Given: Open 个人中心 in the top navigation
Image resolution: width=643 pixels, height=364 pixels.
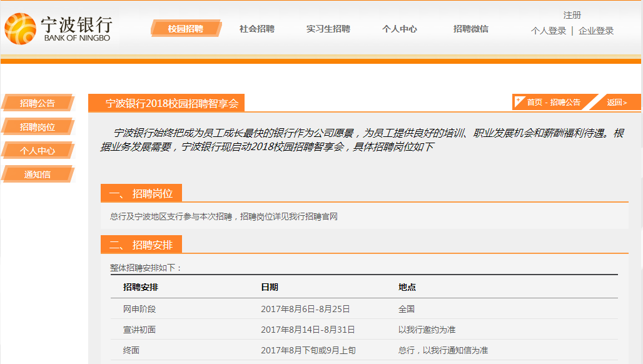Looking at the screenshot, I should 400,29.
